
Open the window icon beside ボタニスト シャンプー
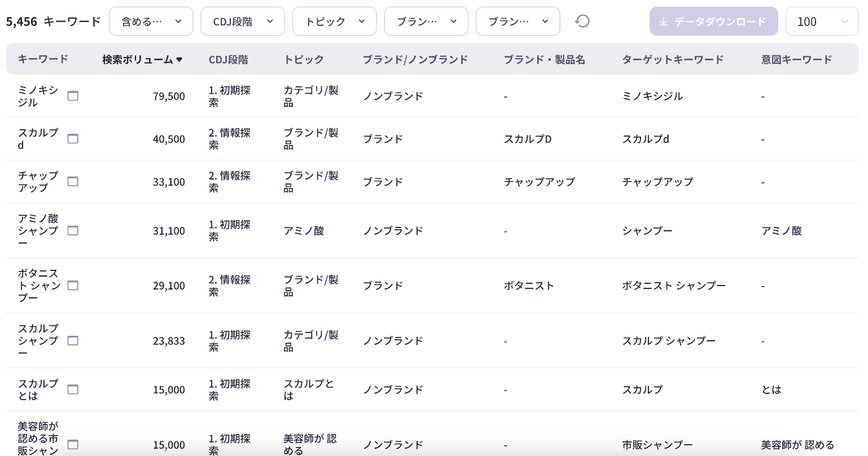pos(73,286)
